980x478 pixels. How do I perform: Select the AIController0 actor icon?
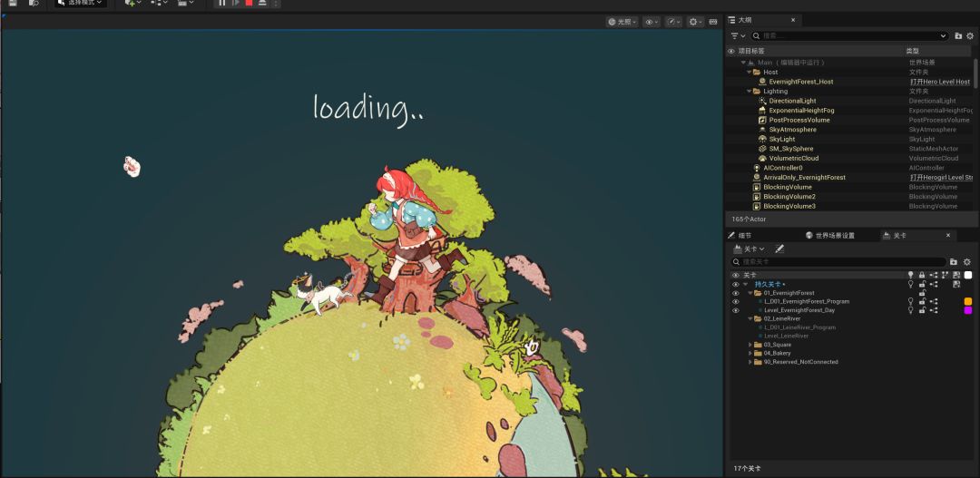coord(757,168)
